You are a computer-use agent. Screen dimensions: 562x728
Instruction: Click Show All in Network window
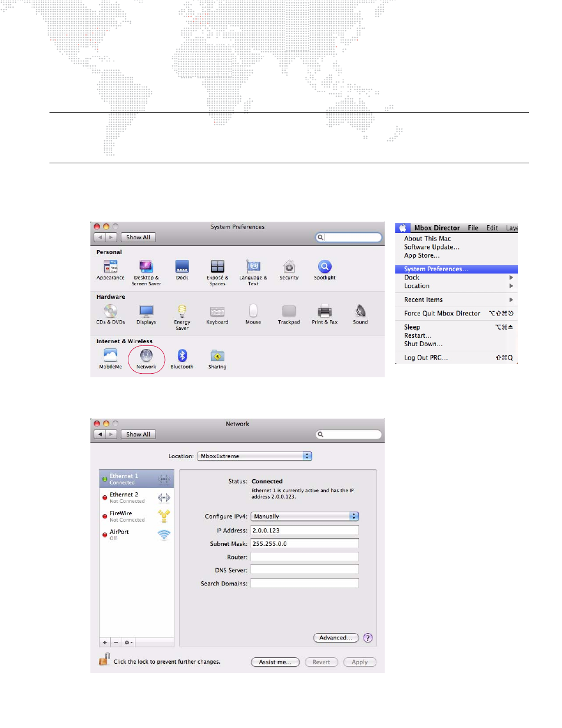point(138,434)
